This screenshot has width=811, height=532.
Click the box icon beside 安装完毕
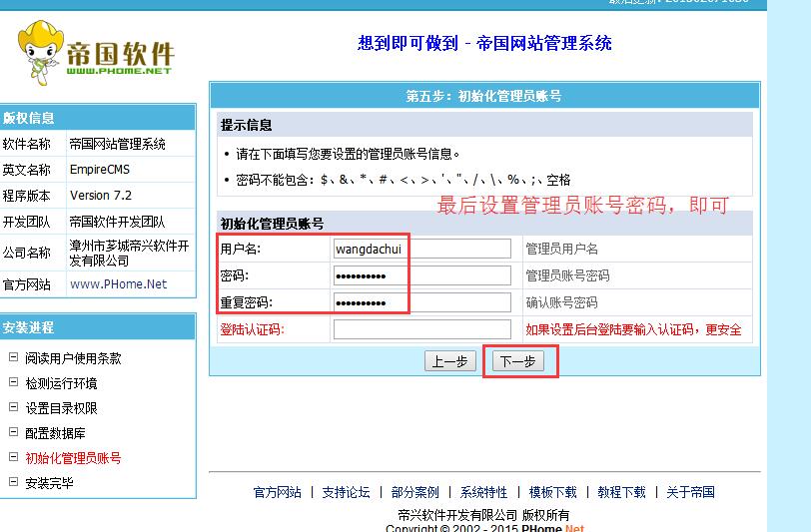[x=13, y=481]
